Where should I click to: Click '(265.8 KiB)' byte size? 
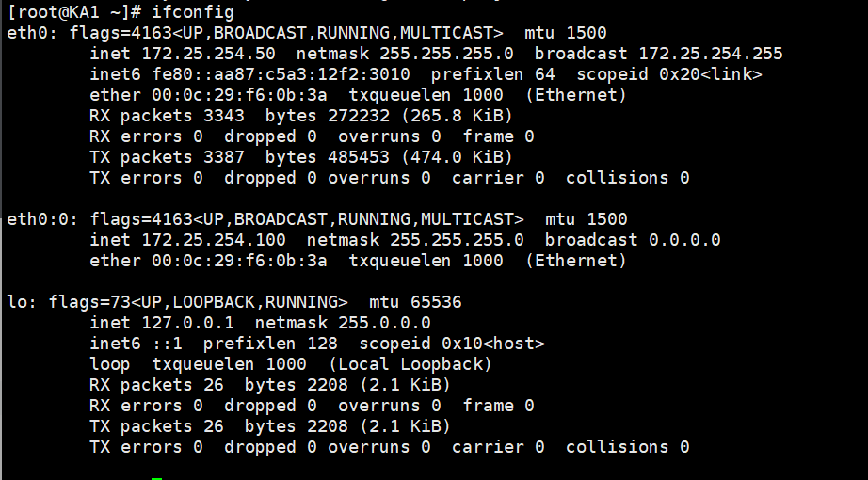458,116
